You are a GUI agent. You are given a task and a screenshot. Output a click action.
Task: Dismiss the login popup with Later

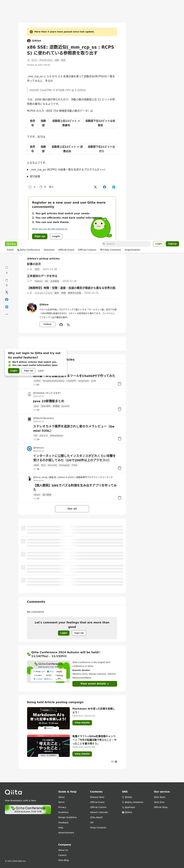41,371
